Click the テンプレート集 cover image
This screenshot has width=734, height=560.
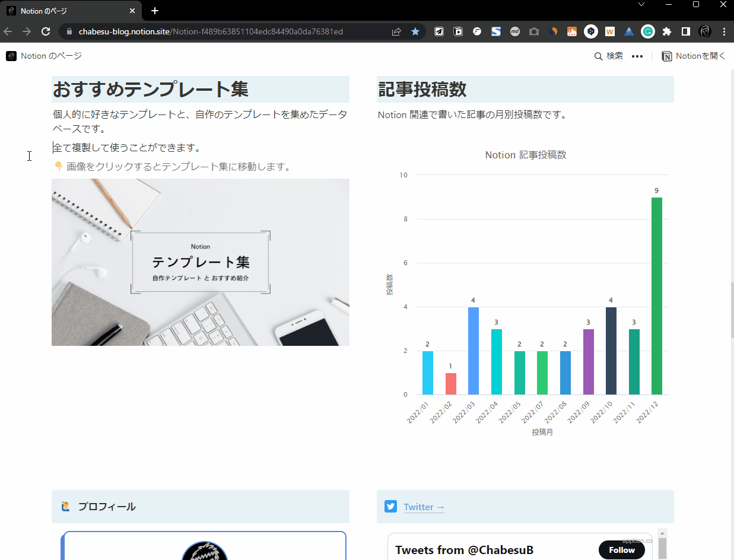point(201,262)
